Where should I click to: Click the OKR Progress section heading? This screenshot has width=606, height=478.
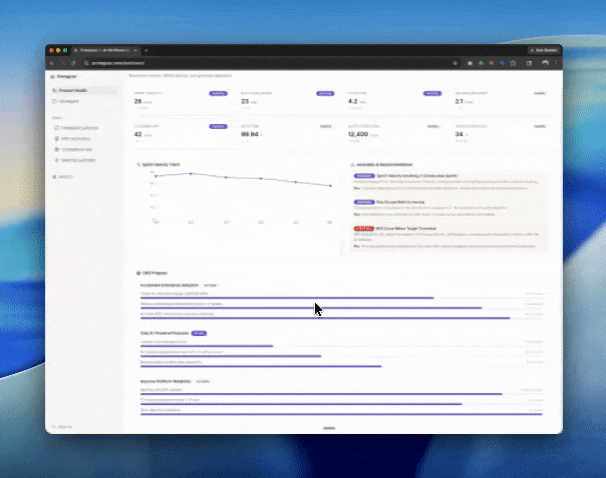point(155,273)
